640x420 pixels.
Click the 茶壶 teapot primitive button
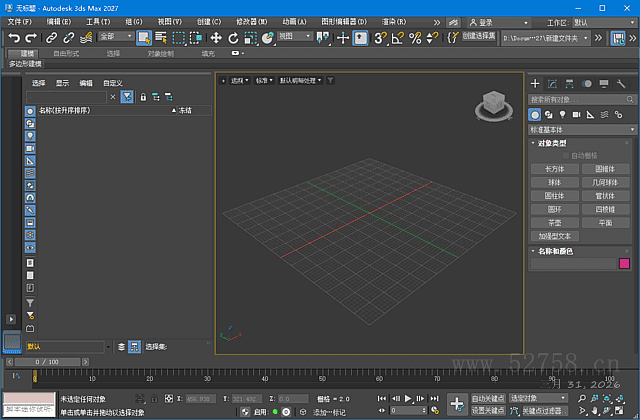[554, 223]
